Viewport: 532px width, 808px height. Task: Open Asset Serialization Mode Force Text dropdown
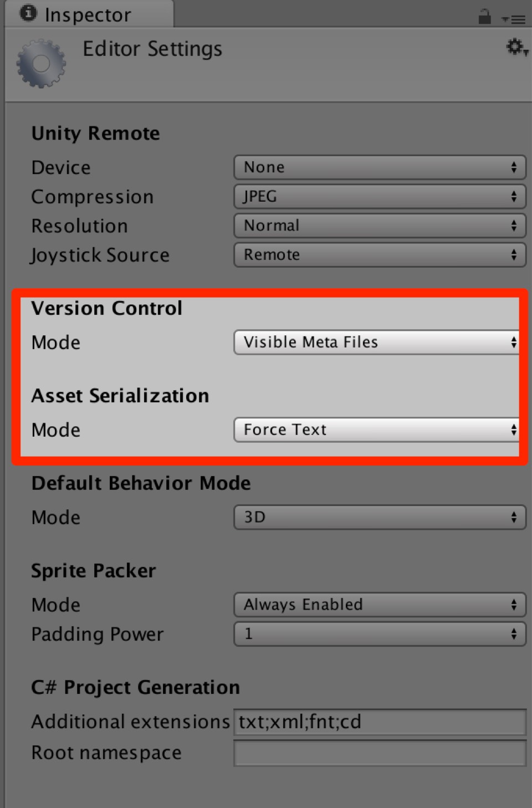pyautogui.click(x=377, y=430)
